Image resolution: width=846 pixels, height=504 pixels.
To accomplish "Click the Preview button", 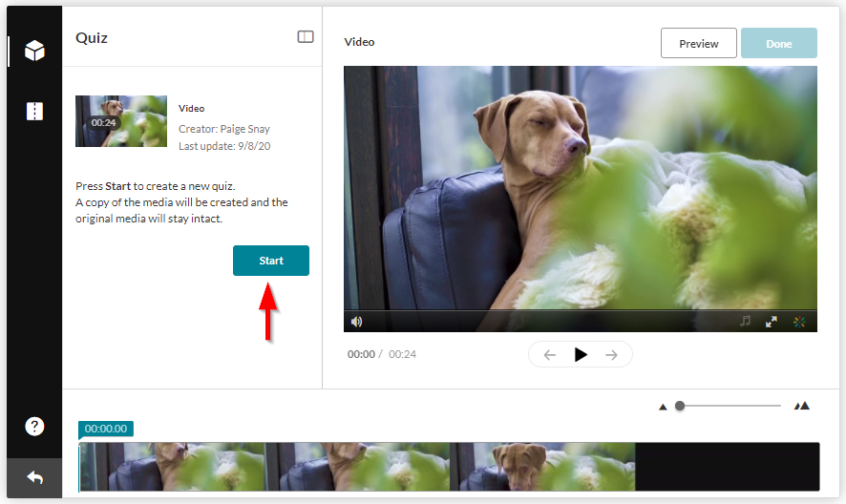I will 698,43.
